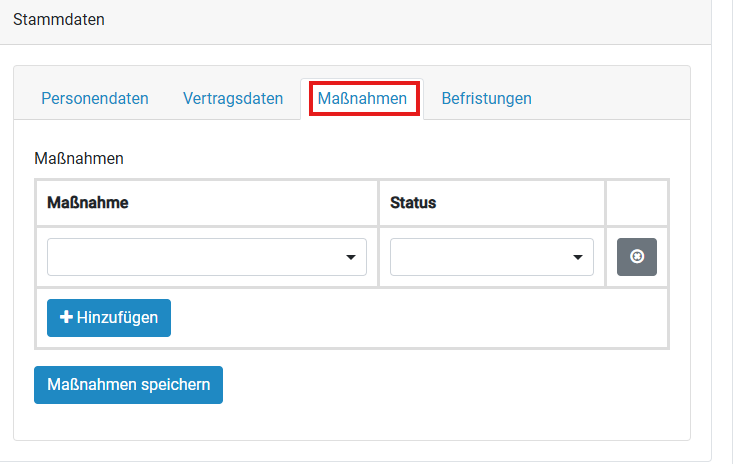Click the Maßnahme column header
Viewport: 733px width, 464px height.
[x=88, y=202]
